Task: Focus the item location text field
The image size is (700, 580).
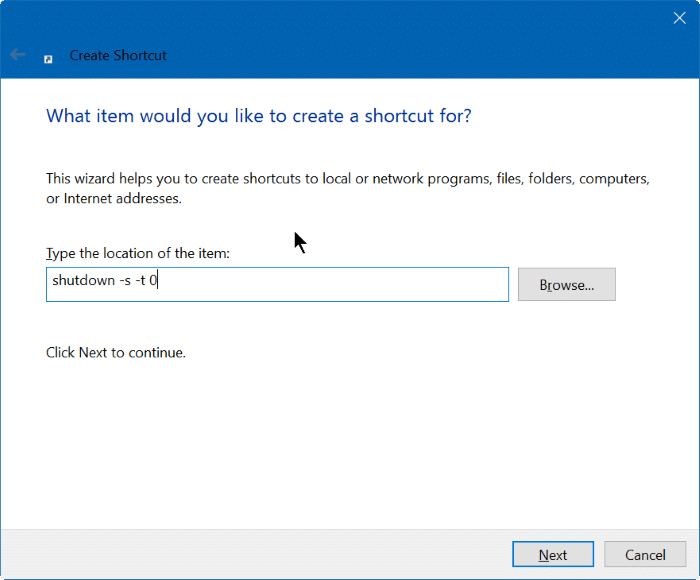Action: (277, 284)
